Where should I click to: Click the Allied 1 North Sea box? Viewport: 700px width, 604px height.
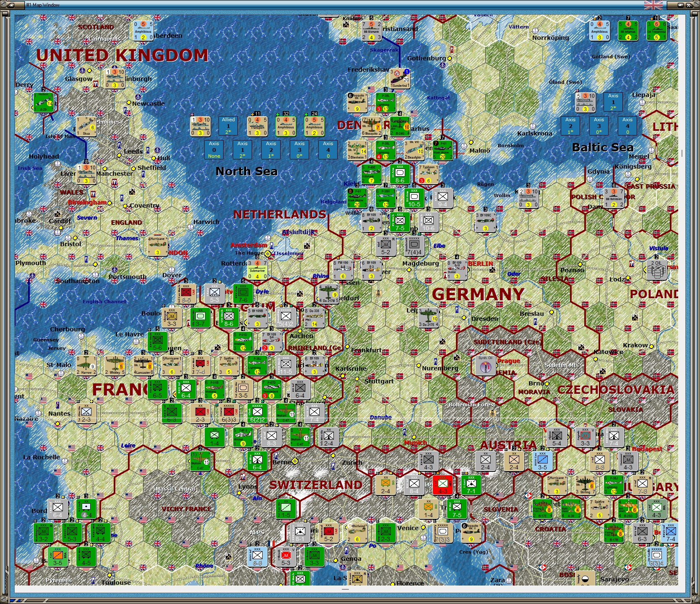tap(228, 126)
